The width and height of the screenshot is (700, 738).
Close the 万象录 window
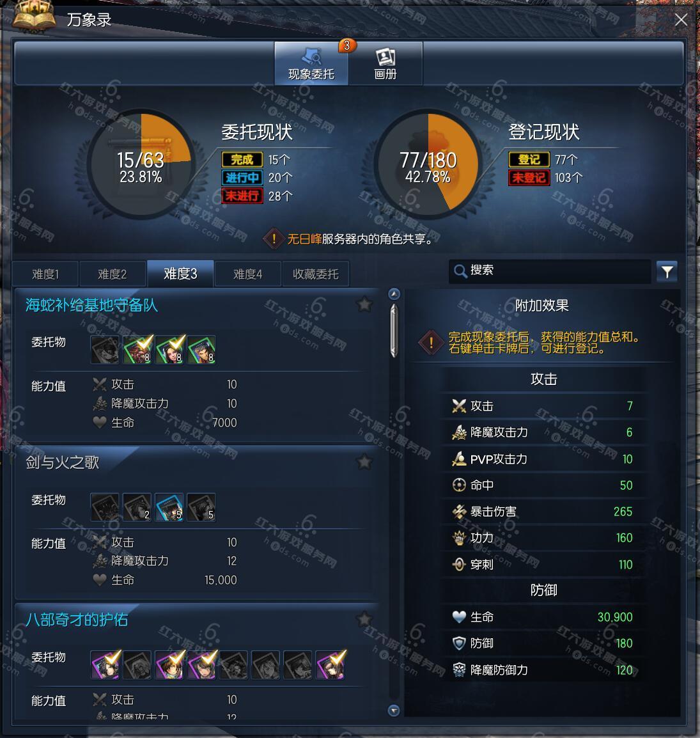(681, 20)
